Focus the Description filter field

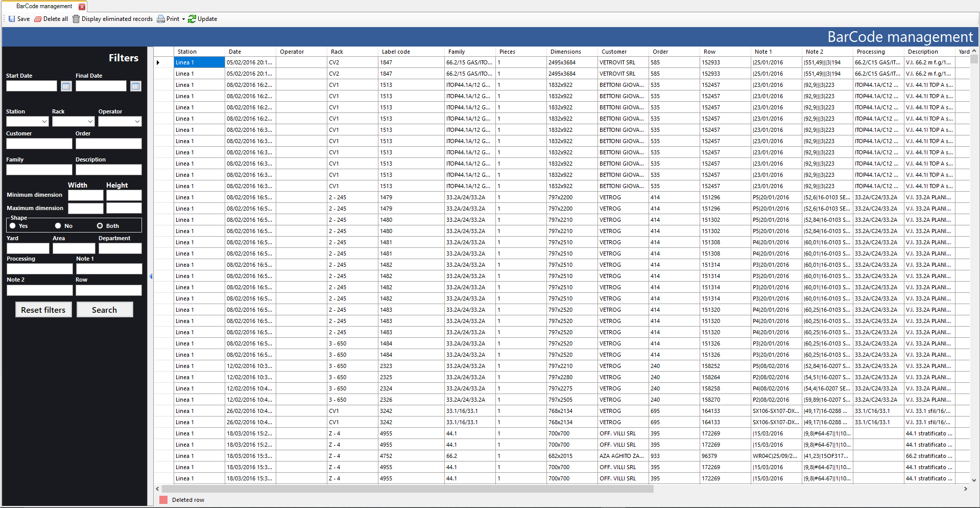click(109, 170)
